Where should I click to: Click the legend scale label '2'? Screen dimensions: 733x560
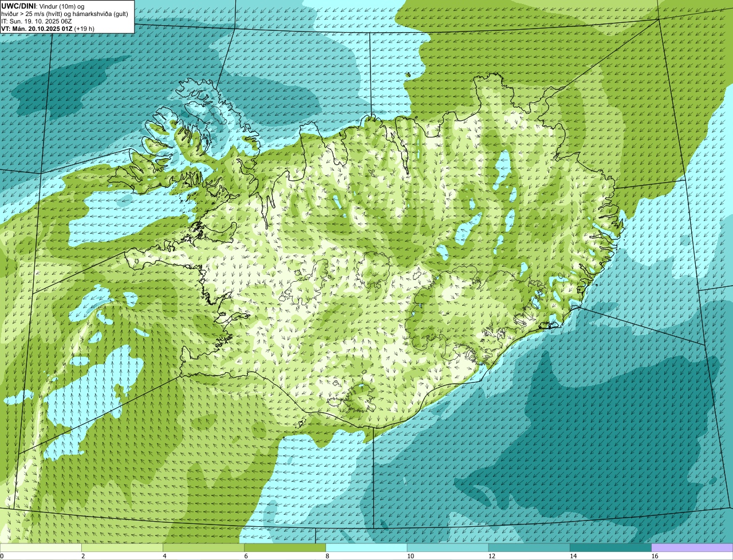(x=83, y=556)
